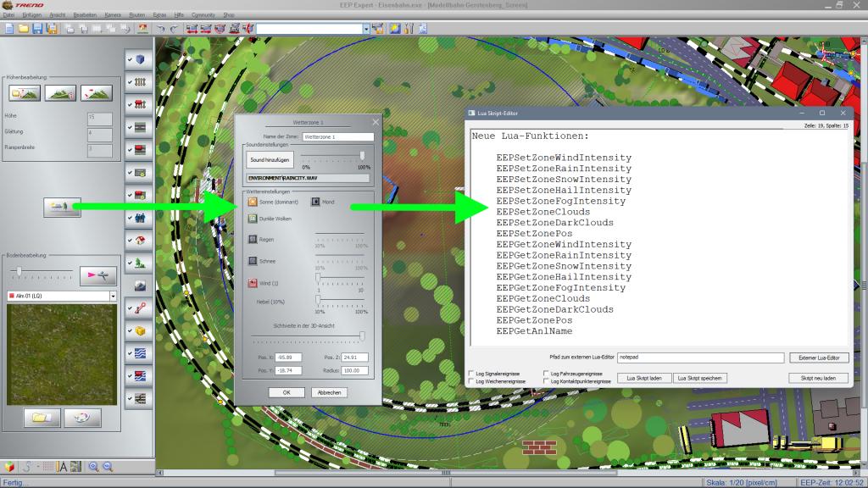Click the zoom in magnifier at bottom left

pyautogui.click(x=93, y=467)
